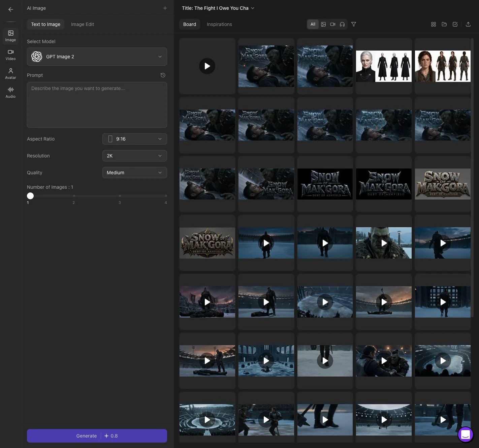Click the back arrow in the sidebar
The image size is (479, 448).
11,9
